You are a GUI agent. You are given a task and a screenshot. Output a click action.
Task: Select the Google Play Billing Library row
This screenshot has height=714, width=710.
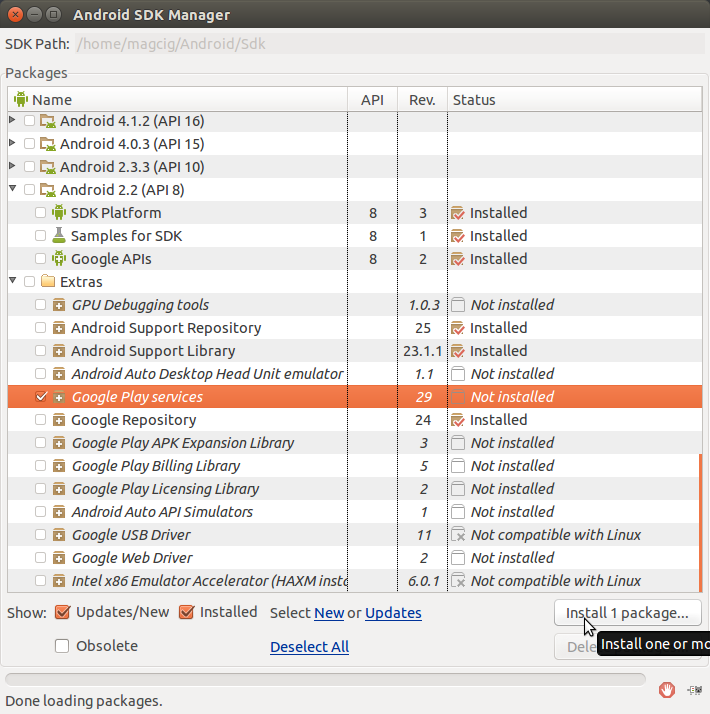tap(353, 466)
